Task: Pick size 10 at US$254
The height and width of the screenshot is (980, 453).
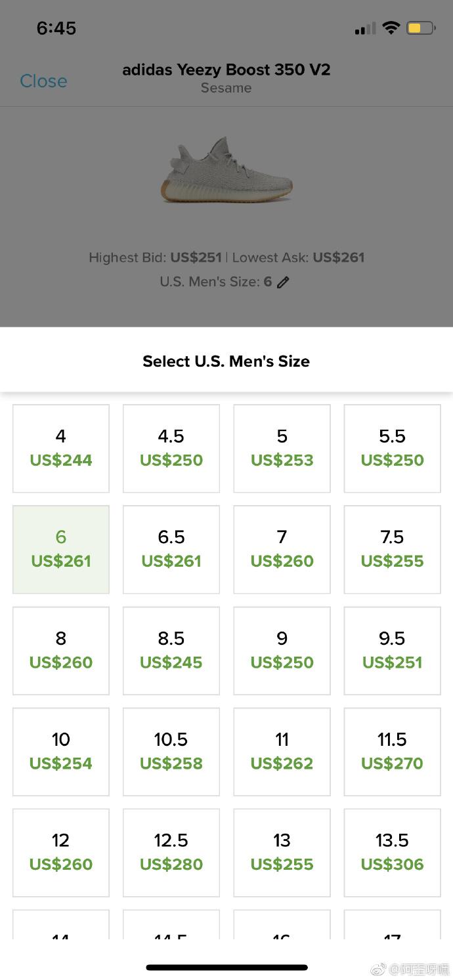Action: click(61, 751)
